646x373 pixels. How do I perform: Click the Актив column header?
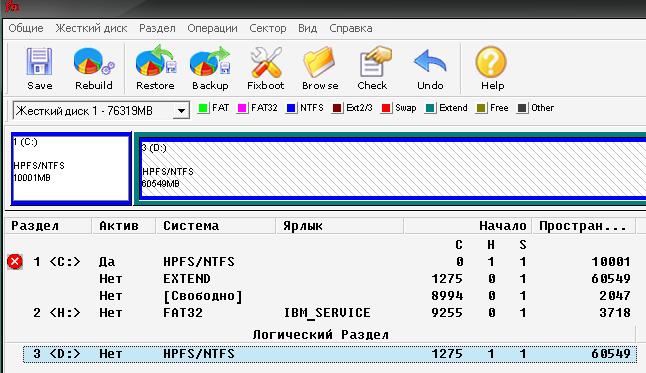point(124,226)
